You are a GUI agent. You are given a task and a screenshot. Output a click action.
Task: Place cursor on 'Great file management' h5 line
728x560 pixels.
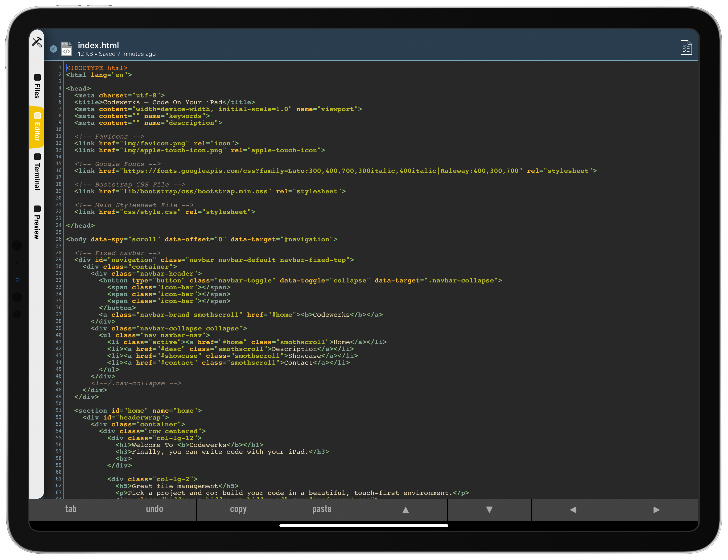[177, 486]
